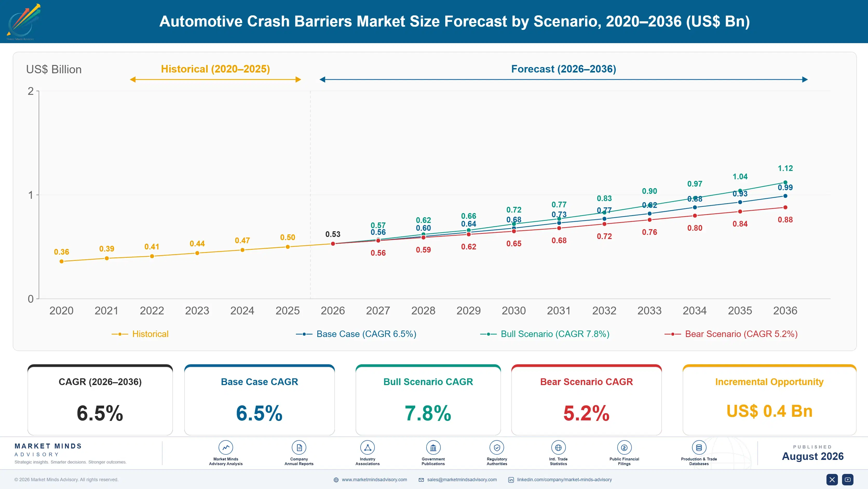Click the 2032 Bear scenario point 0.72

pos(604,224)
